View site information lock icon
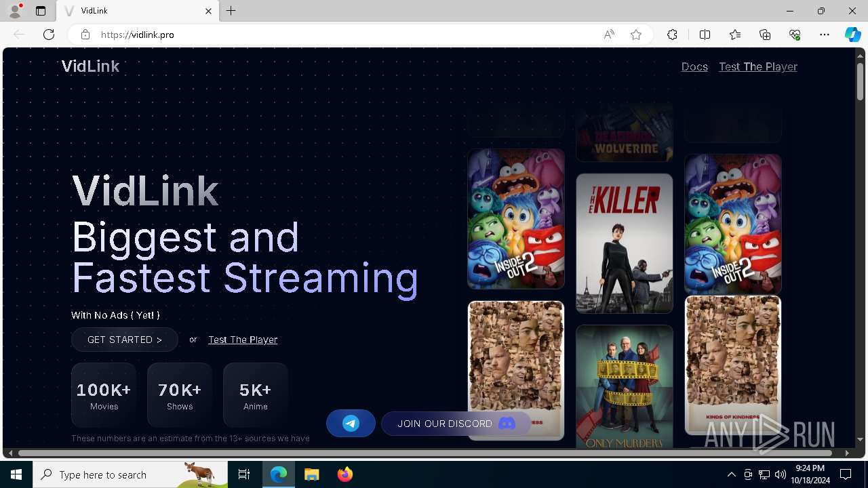 [85, 35]
